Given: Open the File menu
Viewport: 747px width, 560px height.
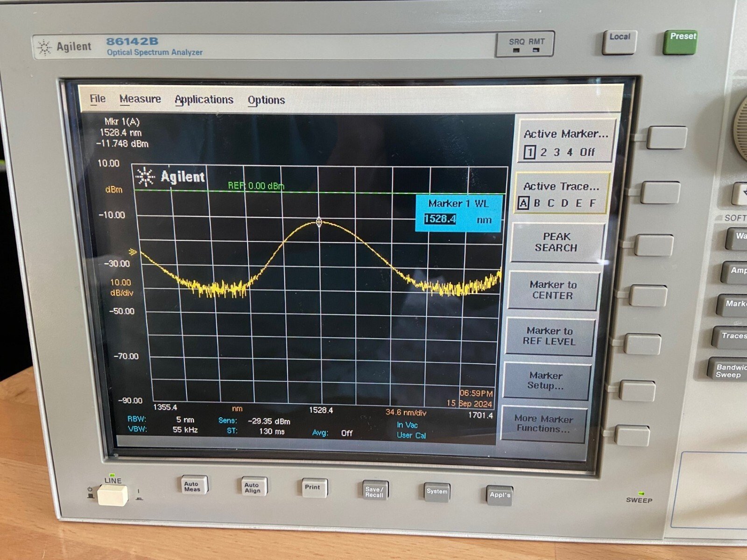Looking at the screenshot, I should click(x=97, y=99).
